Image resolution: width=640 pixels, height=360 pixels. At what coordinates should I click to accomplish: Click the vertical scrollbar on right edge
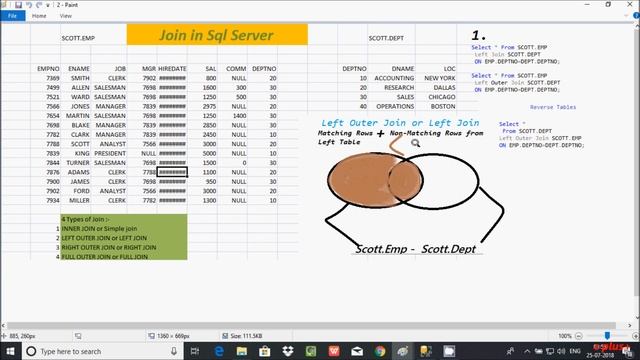637,162
